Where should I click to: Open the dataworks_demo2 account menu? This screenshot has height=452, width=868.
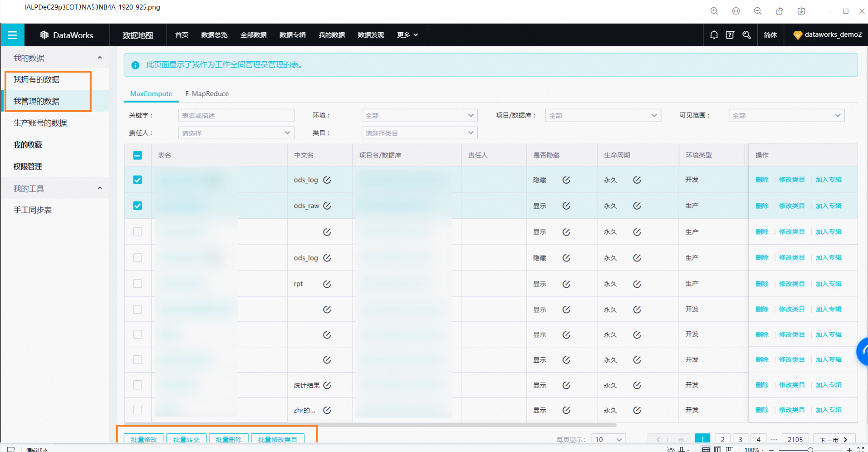[x=827, y=34]
